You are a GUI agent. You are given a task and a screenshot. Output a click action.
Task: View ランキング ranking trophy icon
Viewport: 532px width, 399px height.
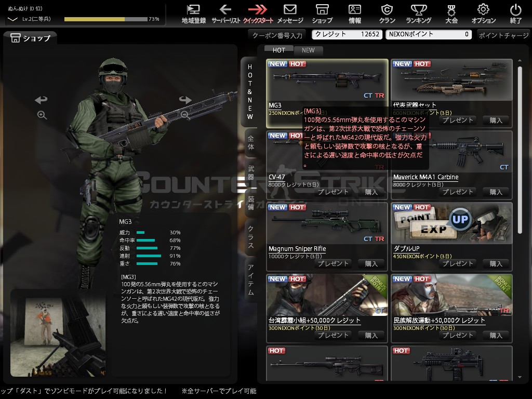click(x=419, y=14)
